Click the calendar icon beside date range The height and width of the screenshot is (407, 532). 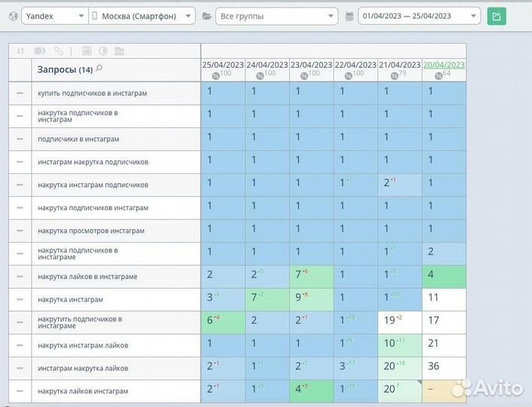[x=349, y=16]
